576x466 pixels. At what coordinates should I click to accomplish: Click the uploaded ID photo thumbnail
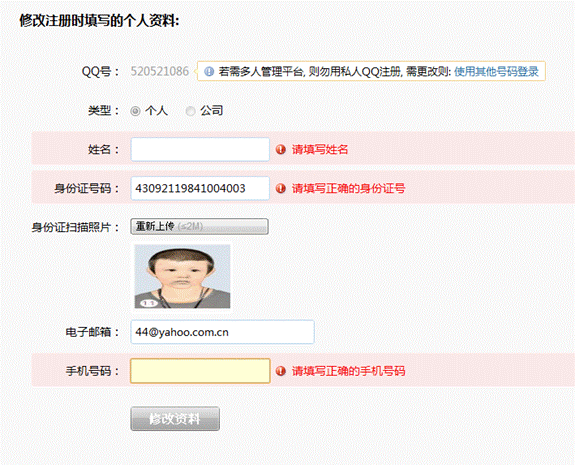[x=183, y=277]
